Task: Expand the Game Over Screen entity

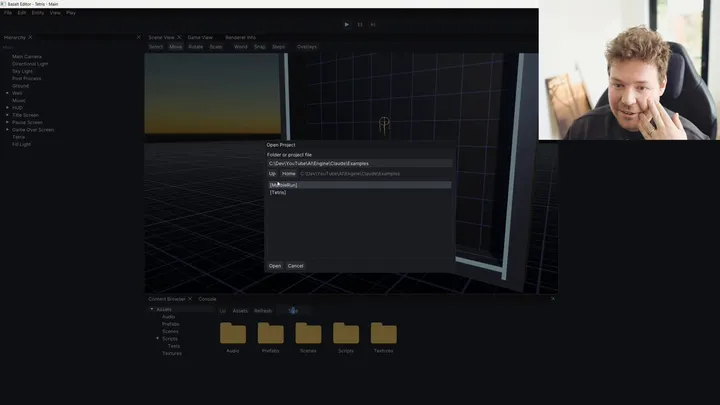Action: coord(7,129)
